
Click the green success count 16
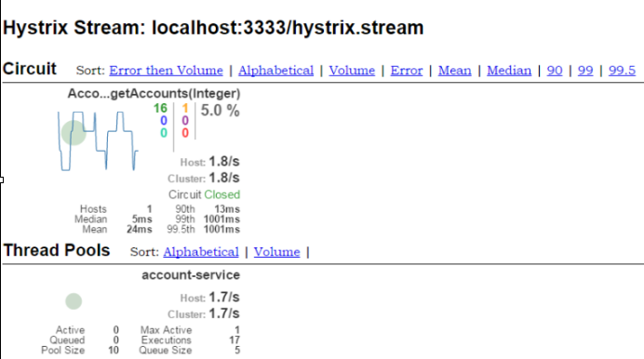[x=160, y=108]
